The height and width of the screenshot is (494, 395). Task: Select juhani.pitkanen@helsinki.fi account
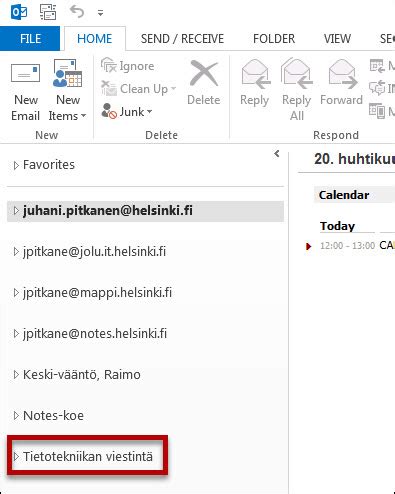[x=145, y=211]
